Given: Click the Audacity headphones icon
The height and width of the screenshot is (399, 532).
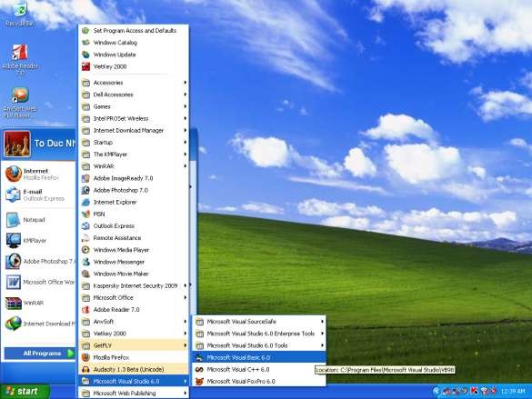Looking at the screenshot, I should coord(85,369).
